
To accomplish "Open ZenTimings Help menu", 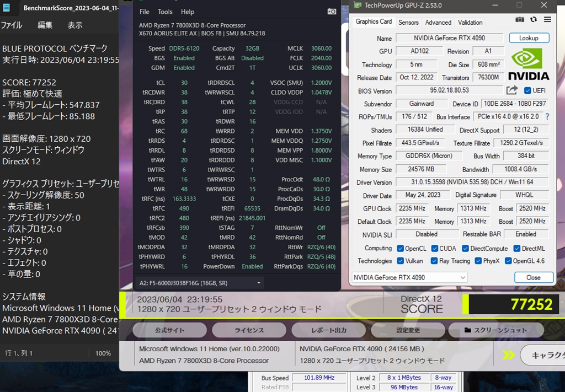I will tap(188, 12).
